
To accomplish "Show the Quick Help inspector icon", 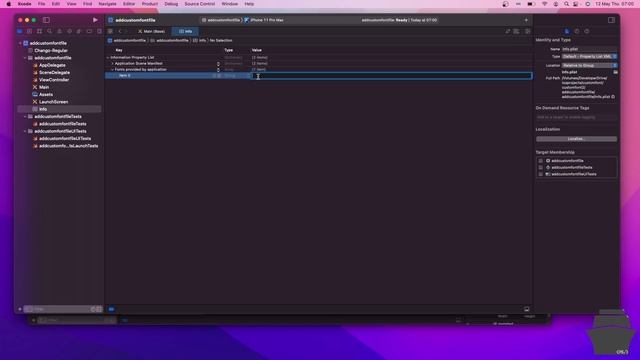I will click(587, 31).
